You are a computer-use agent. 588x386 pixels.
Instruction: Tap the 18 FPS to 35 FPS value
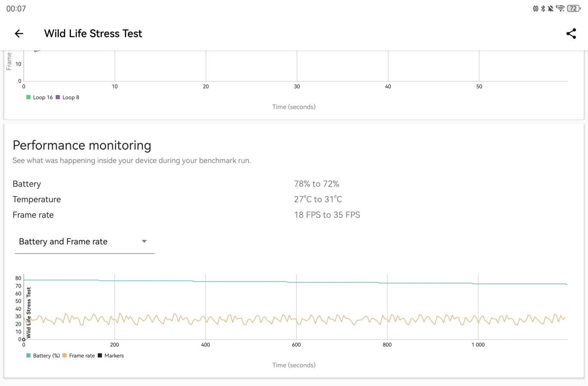coord(327,215)
